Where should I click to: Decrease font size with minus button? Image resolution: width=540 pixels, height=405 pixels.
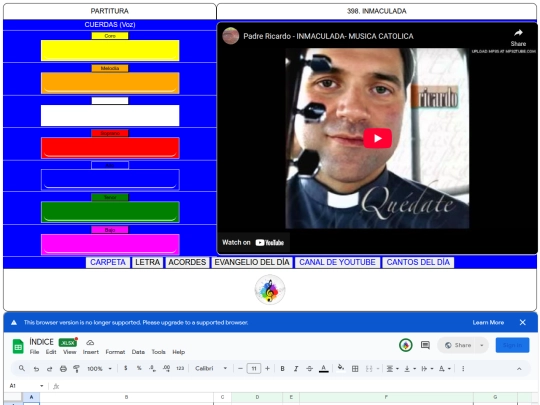240,368
